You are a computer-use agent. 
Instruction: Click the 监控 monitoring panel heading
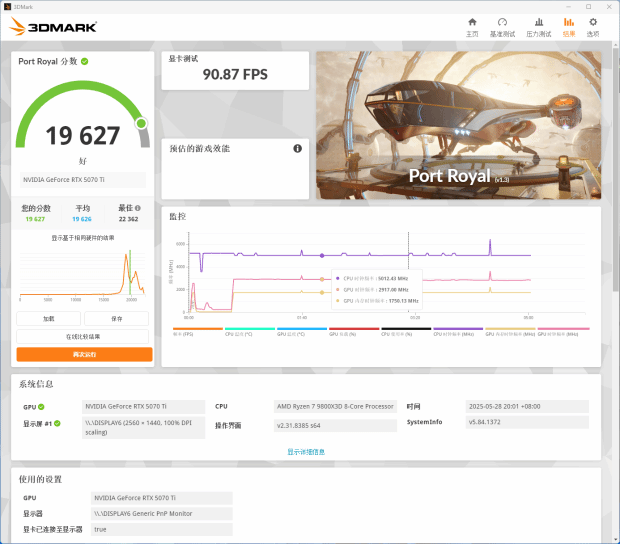pos(178,216)
